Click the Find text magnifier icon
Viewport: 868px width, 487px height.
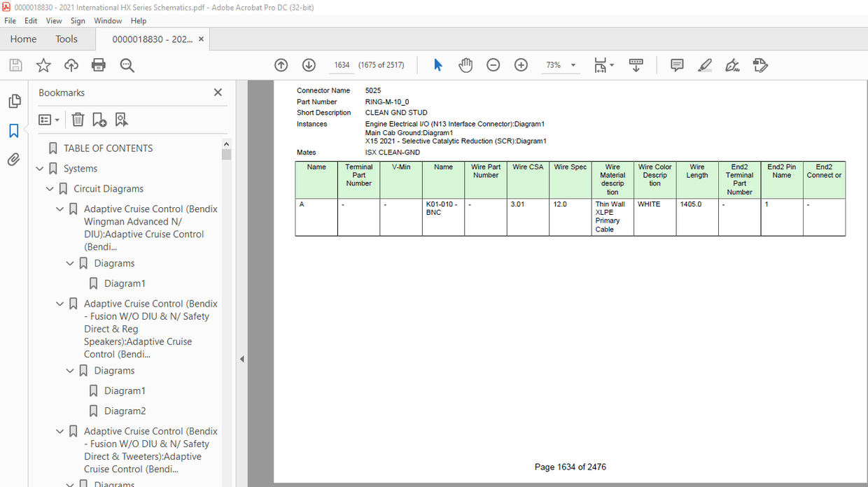pyautogui.click(x=127, y=65)
